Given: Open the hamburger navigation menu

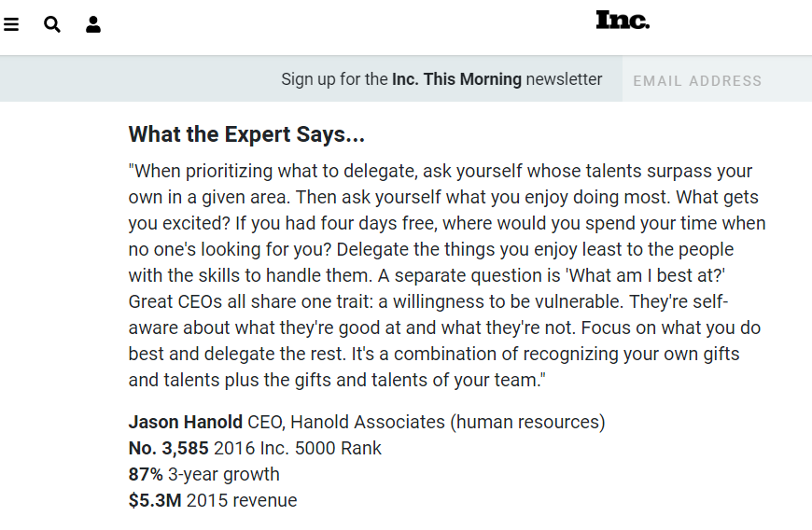Looking at the screenshot, I should click(x=11, y=25).
